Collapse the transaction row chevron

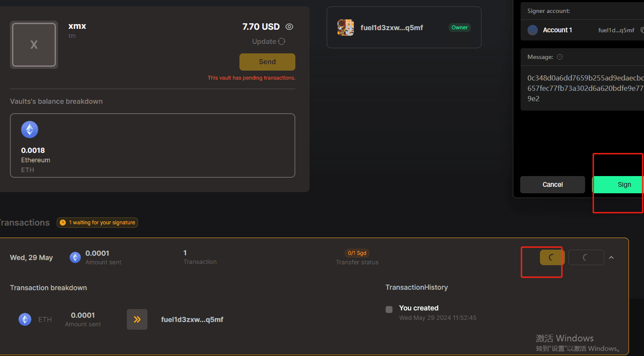click(611, 257)
